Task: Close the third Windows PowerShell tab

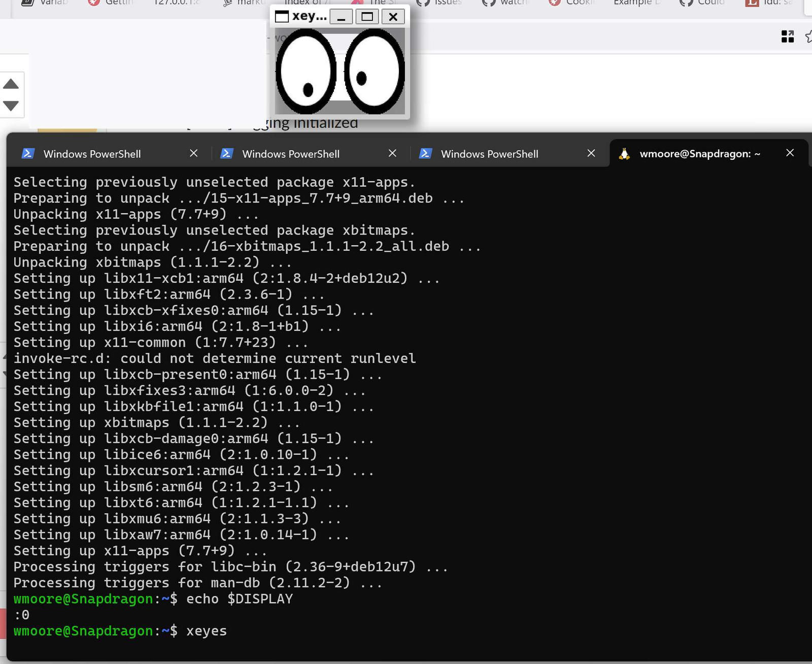Action: point(591,153)
